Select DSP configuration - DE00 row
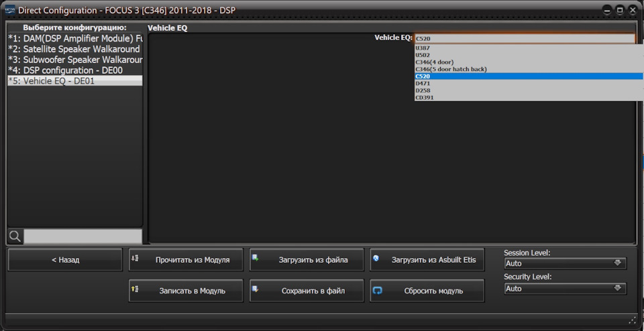The image size is (644, 331). (75, 70)
